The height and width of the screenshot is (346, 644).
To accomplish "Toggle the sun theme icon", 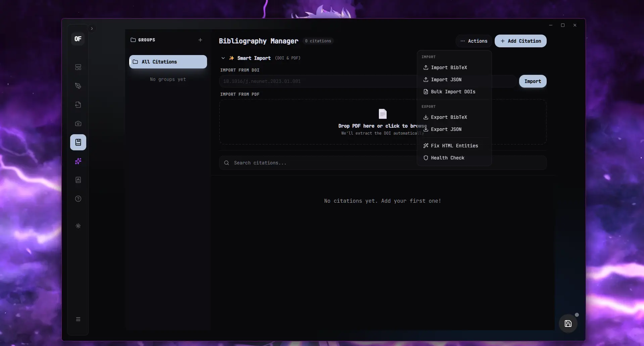I will click(78, 226).
